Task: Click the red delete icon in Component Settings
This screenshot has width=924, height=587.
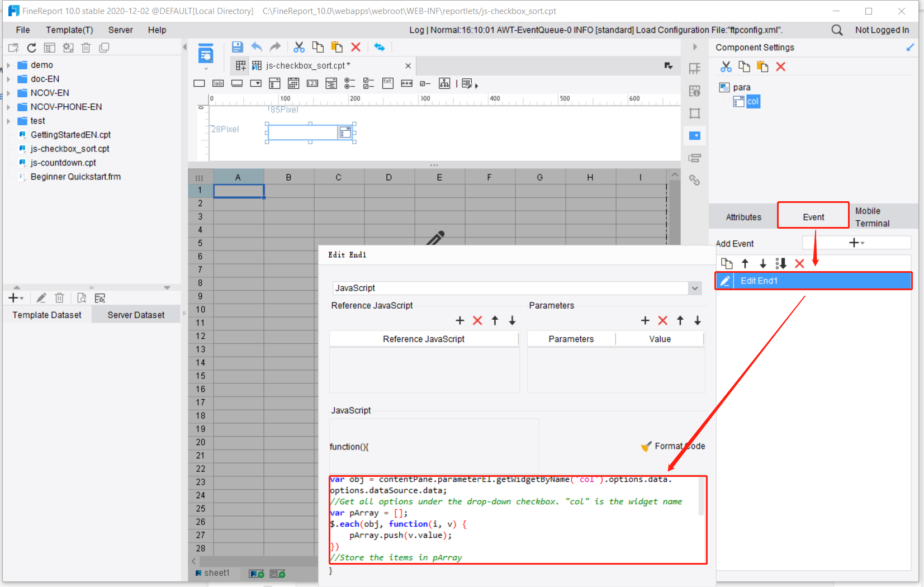Action: tap(781, 67)
